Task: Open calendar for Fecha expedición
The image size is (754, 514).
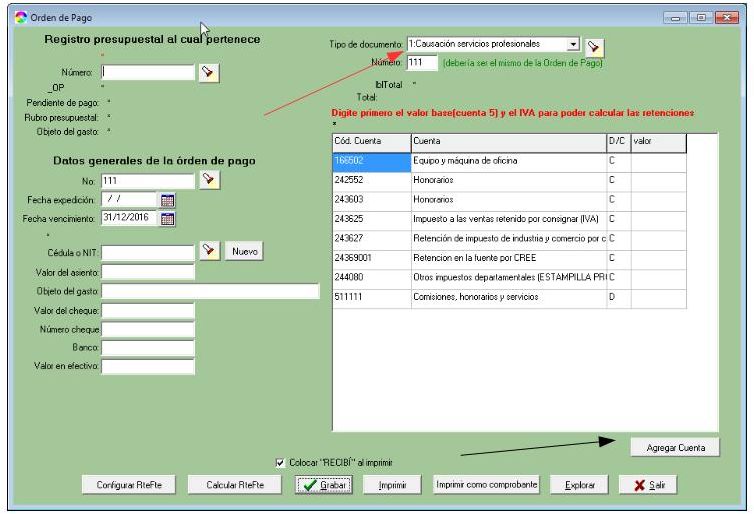Action: pos(167,200)
